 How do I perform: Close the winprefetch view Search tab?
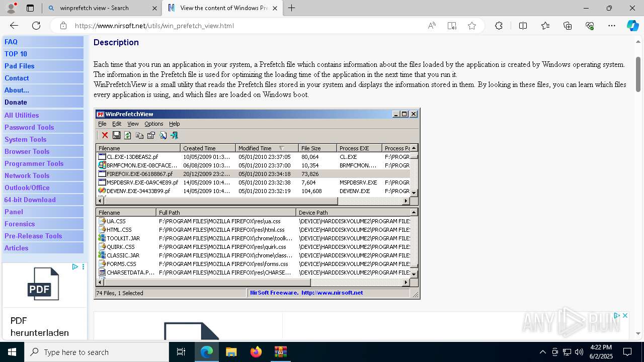coord(153,8)
